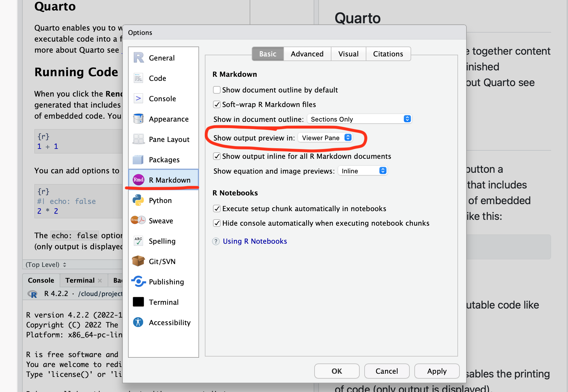Open the Publishing sync icon

tap(139, 281)
